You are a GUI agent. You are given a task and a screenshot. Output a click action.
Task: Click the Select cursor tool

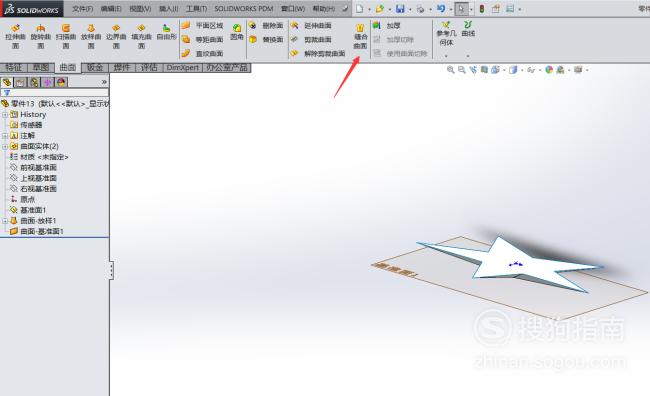(461, 9)
